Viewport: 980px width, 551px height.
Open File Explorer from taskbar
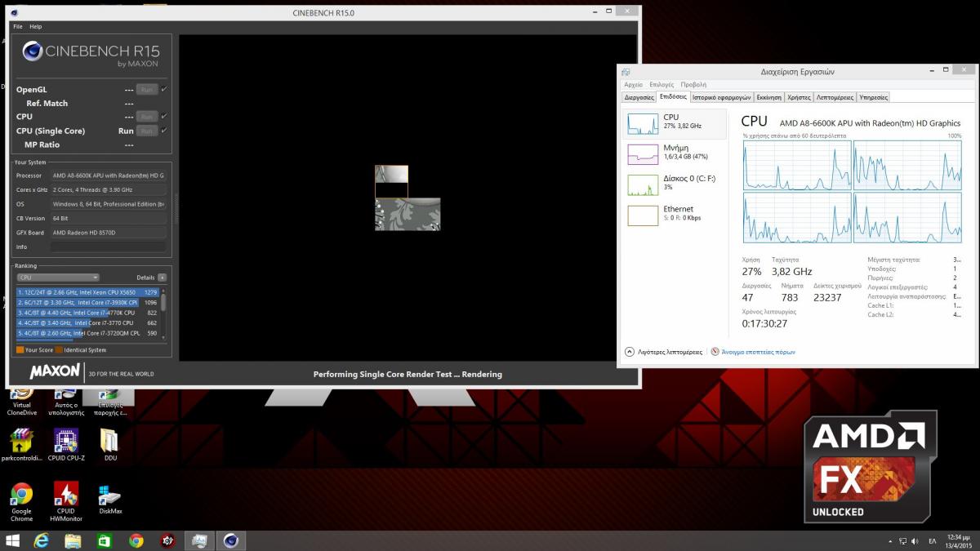pos(73,540)
